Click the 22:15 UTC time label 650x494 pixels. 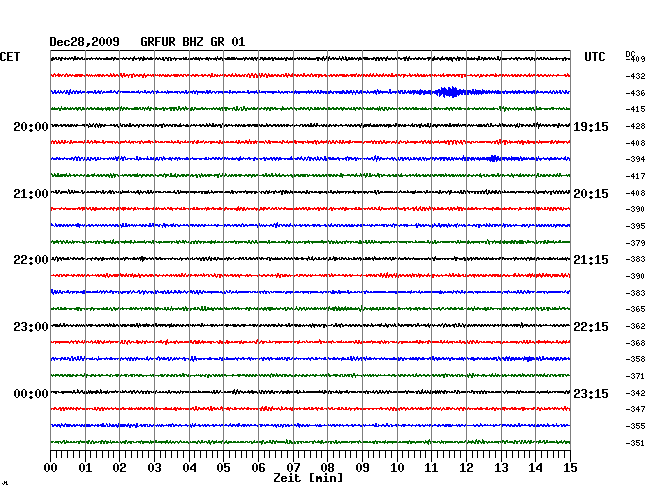591,327
